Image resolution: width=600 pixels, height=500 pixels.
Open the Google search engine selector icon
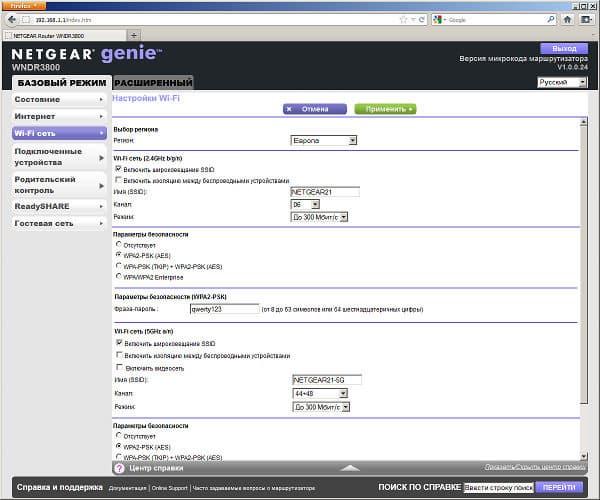point(438,20)
